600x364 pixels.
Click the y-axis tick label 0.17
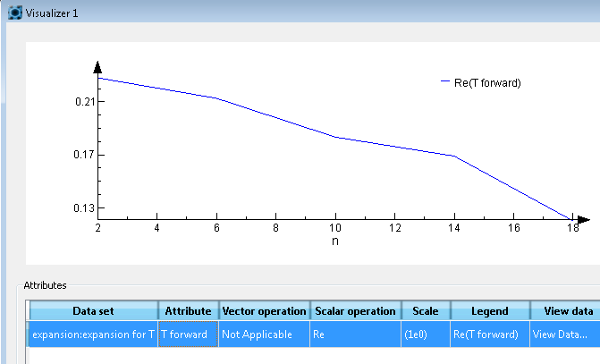click(x=84, y=155)
